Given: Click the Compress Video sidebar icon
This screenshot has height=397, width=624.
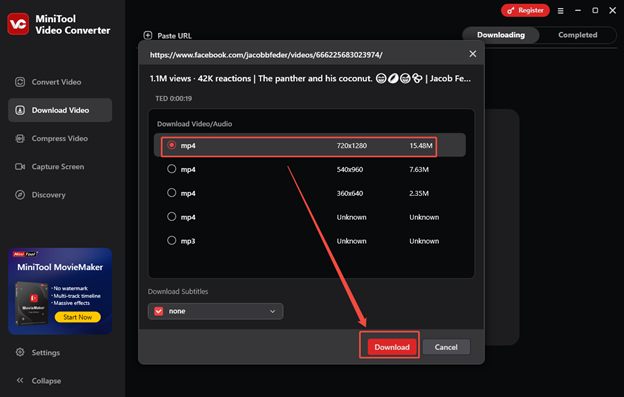Looking at the screenshot, I should click(x=20, y=138).
